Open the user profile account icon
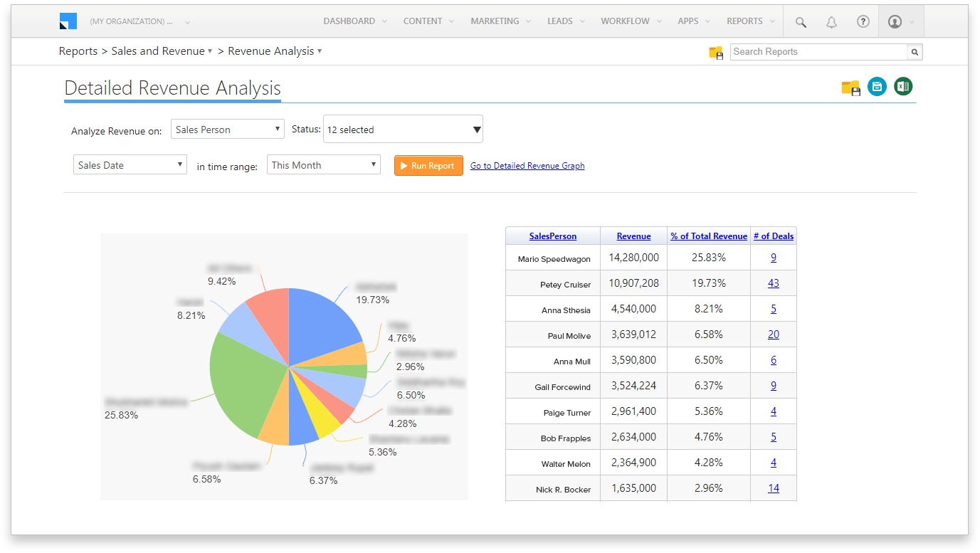Viewport: 980px width, 553px height. (x=896, y=21)
